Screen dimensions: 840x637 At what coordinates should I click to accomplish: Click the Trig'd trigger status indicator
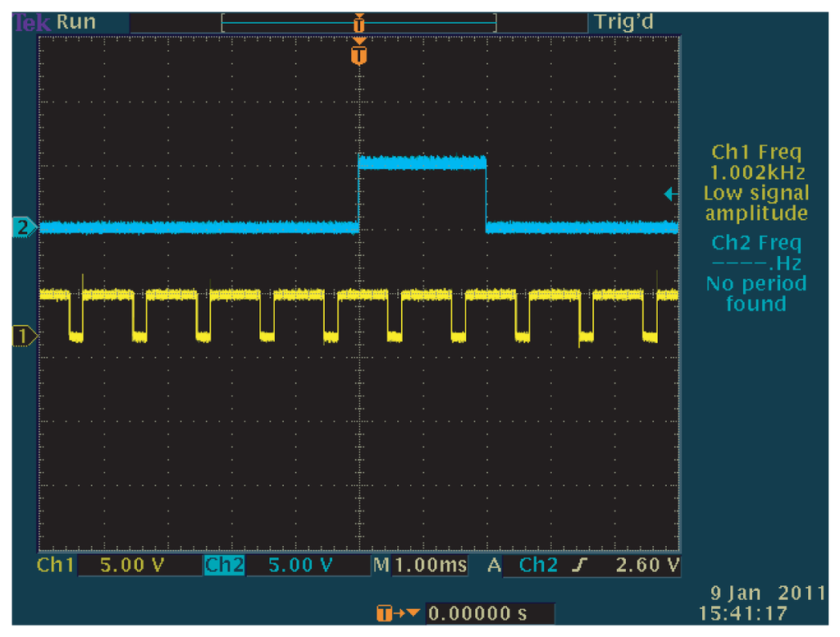624,21
